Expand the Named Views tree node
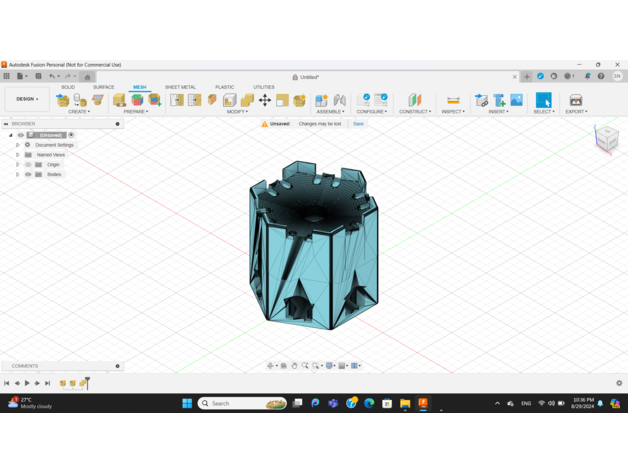Viewport: 628px width, 472px height. tap(17, 155)
